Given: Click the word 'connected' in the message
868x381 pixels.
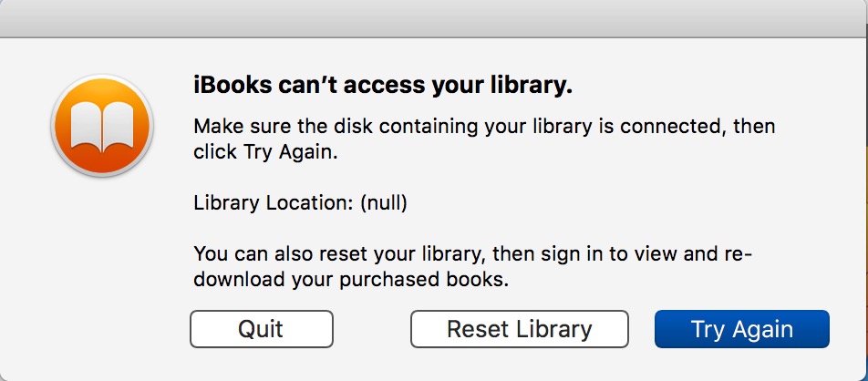Looking at the screenshot, I should tap(671, 127).
